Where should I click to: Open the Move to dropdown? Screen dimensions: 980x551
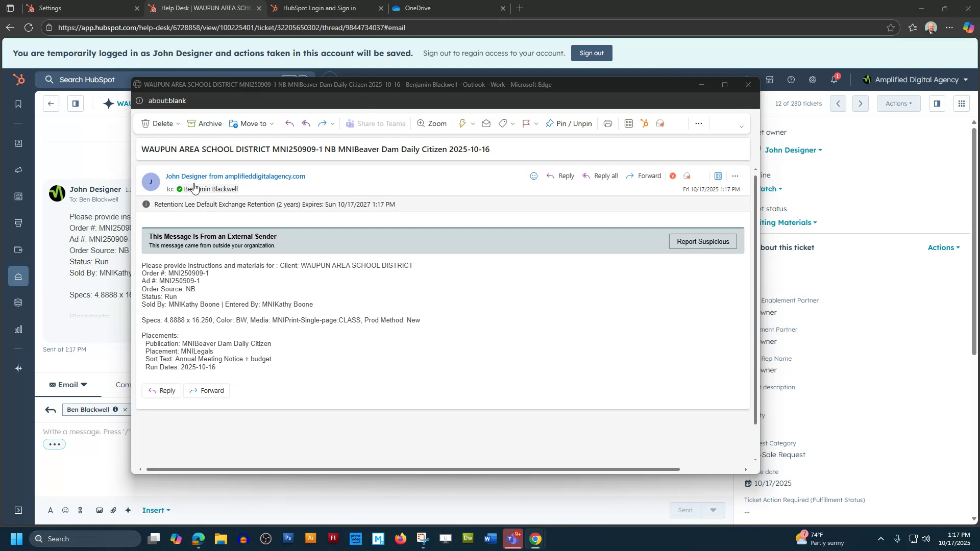point(251,123)
